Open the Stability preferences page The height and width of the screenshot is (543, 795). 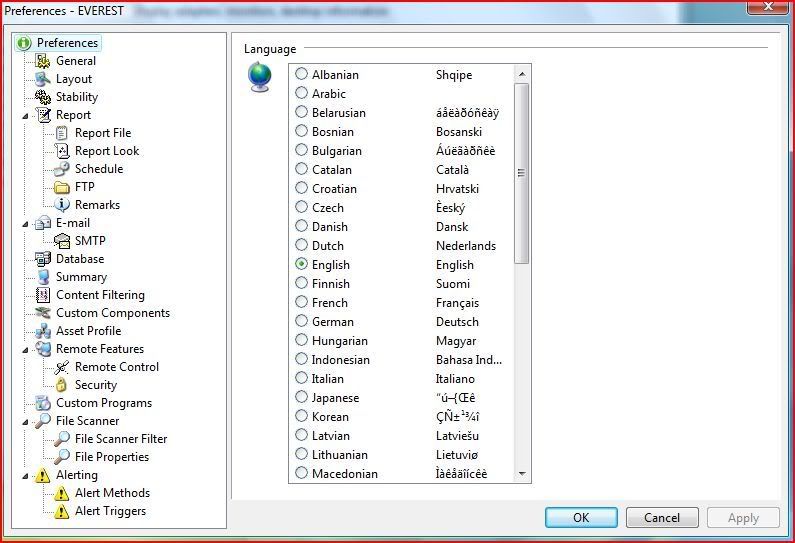pos(77,97)
